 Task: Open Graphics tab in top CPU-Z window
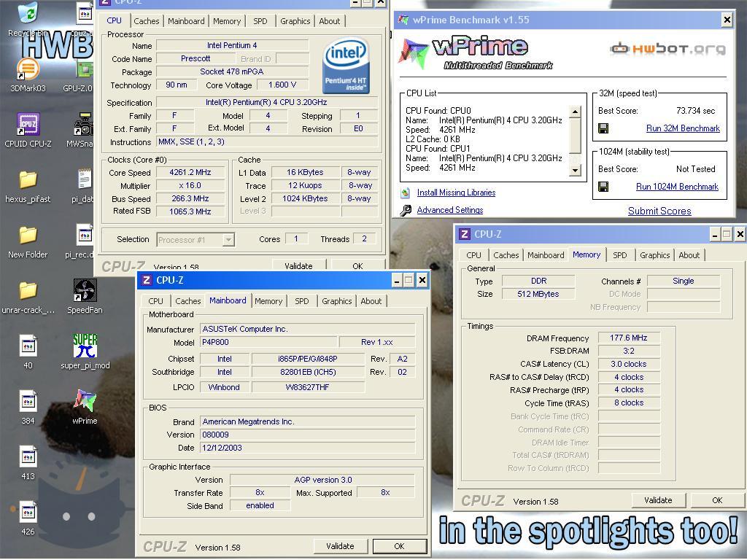[x=295, y=21]
